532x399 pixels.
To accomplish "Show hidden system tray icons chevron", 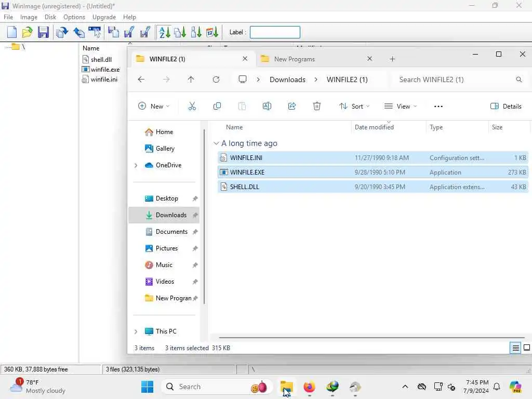I will [x=405, y=387].
